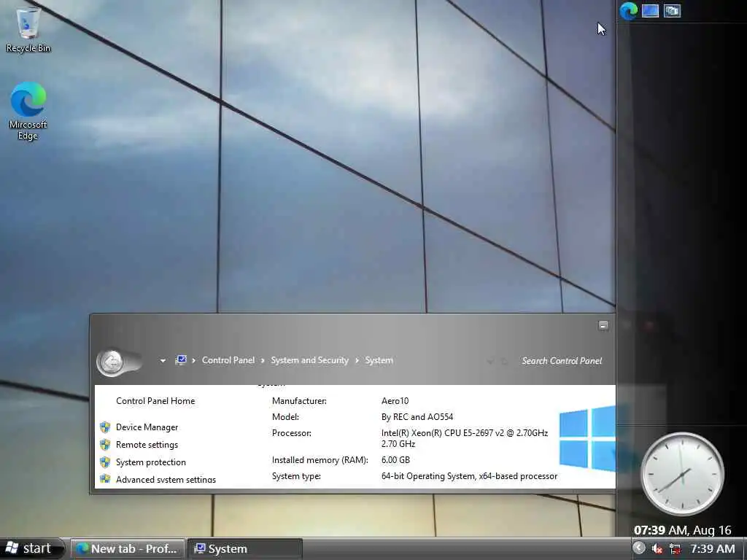Click the 07:39 AM, Aug 16 date label
Image resolution: width=747 pixels, height=560 pixels.
pyautogui.click(x=682, y=530)
